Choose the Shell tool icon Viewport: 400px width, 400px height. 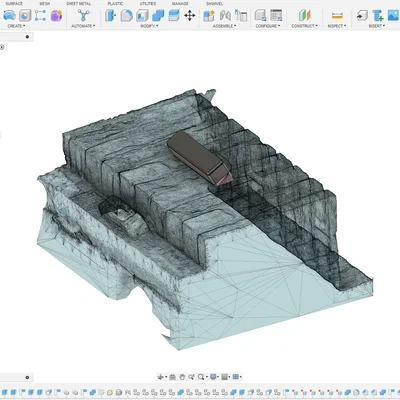pyautogui.click(x=142, y=15)
